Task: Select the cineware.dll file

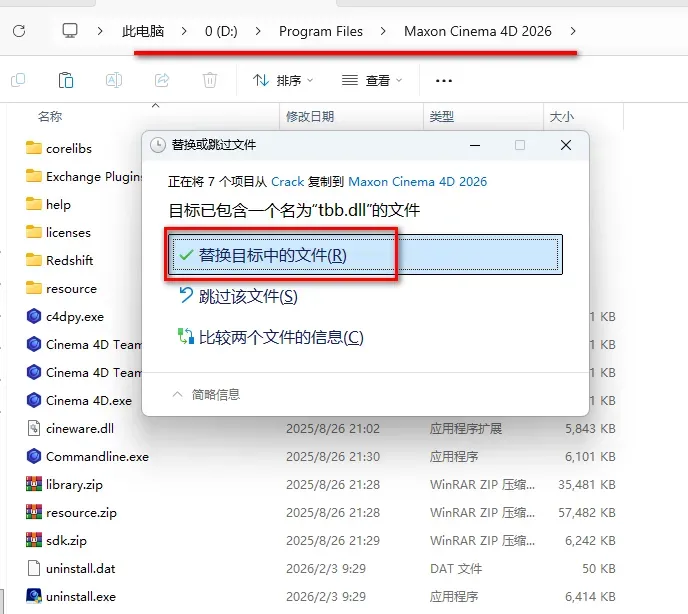Action: (x=70, y=428)
